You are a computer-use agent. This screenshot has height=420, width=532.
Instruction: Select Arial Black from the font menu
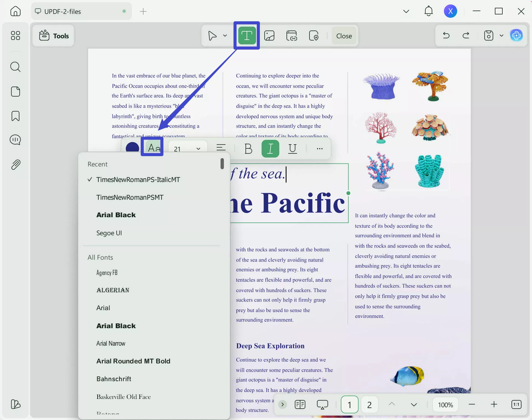coord(116,215)
